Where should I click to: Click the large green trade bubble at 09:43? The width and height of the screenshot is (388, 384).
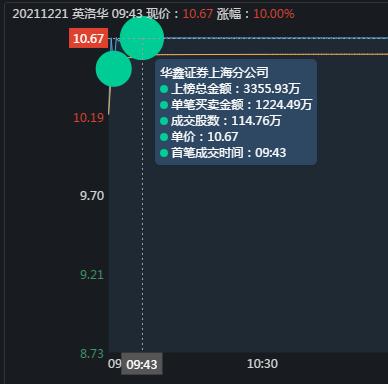pos(142,38)
